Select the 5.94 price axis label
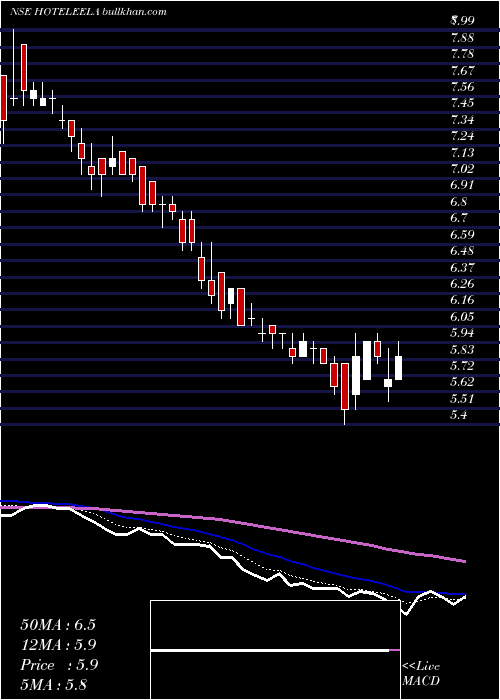The height and width of the screenshot is (700, 500). [462, 333]
